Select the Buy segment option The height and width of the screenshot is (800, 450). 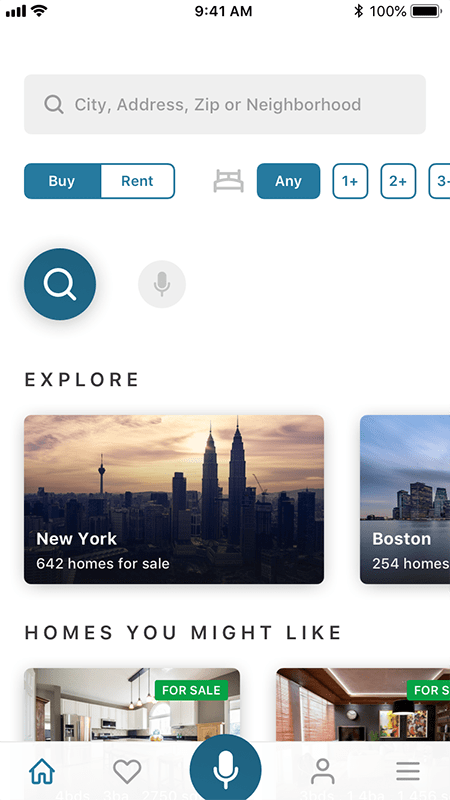click(62, 181)
